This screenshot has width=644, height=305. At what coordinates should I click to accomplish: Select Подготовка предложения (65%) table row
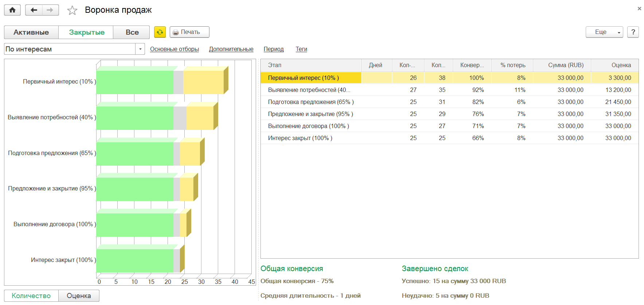[x=311, y=102]
